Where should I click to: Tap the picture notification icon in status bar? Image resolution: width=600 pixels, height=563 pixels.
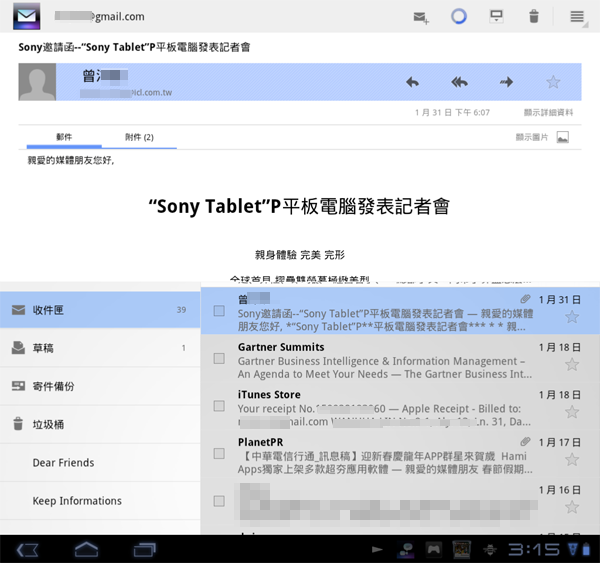click(x=461, y=550)
